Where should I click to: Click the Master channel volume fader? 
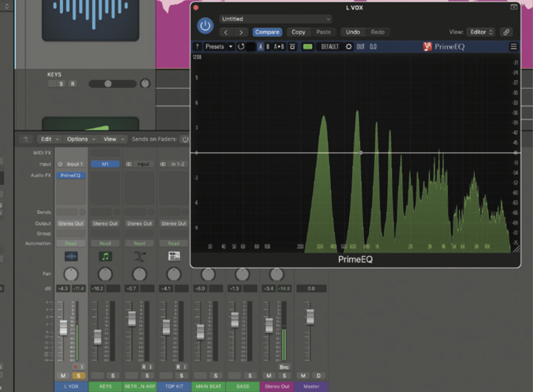pos(311,317)
